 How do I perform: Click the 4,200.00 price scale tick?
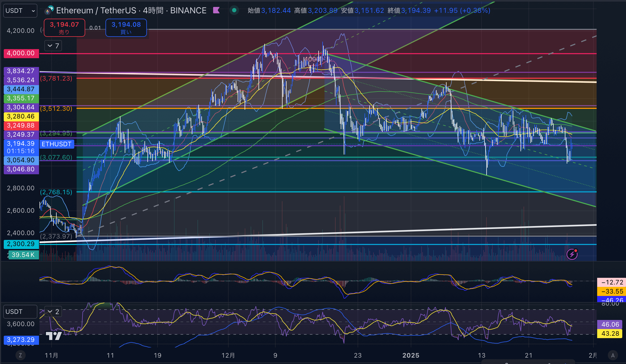tap(21, 31)
